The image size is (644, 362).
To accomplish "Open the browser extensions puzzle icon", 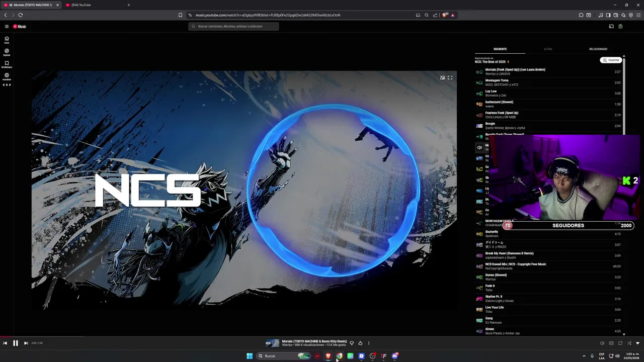I will (581, 15).
